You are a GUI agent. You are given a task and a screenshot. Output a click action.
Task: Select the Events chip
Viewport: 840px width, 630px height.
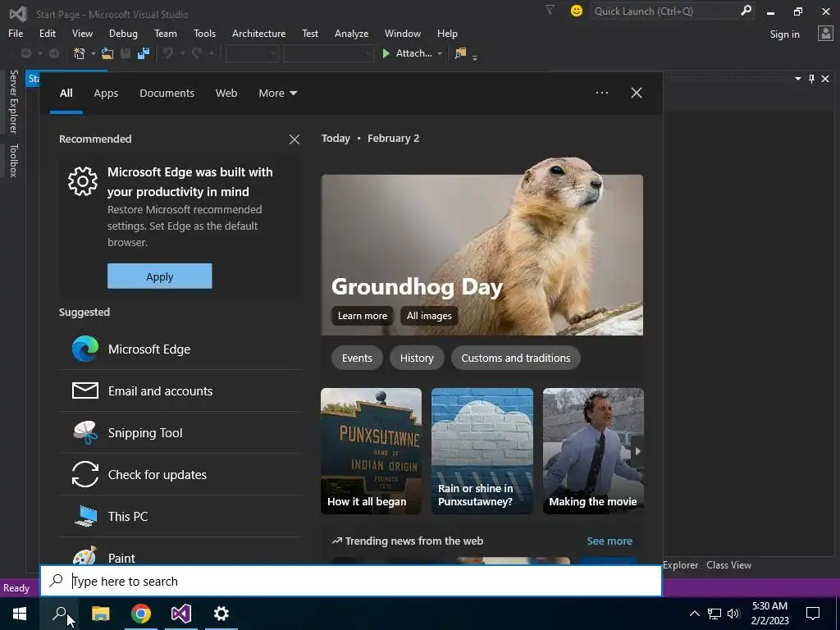coord(357,358)
